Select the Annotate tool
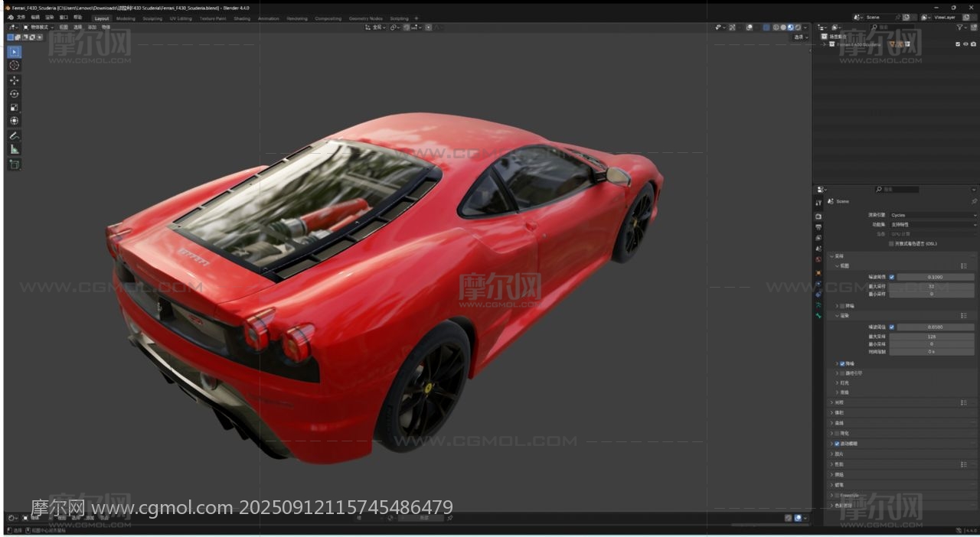This screenshot has width=980, height=537. (x=15, y=135)
